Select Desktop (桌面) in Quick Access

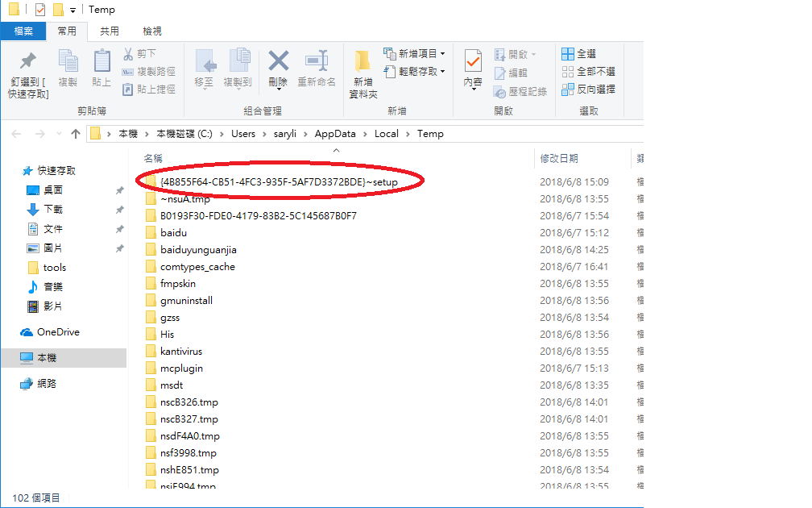click(45, 190)
